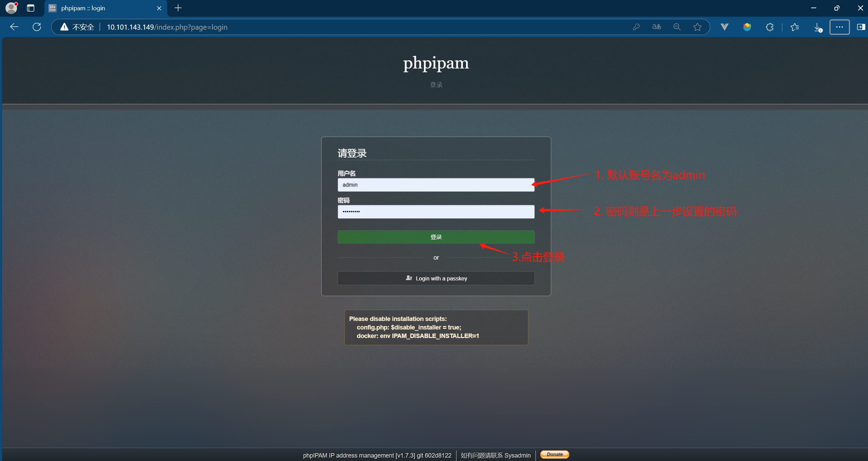Click the browser back arrow

tap(14, 27)
